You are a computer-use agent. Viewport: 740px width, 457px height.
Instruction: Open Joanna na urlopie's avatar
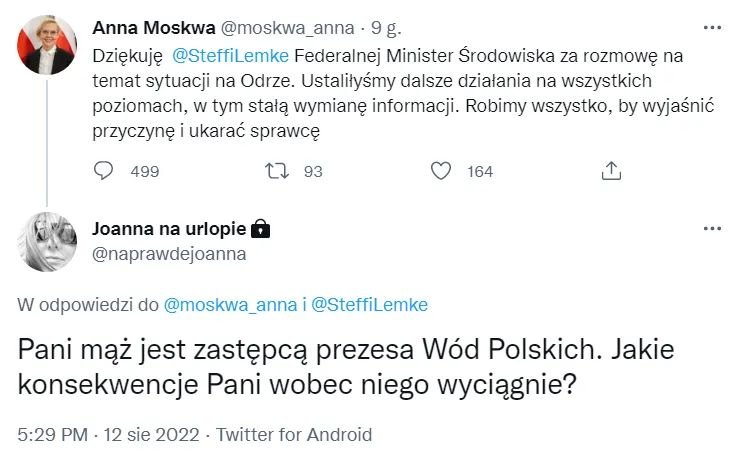tap(45, 241)
